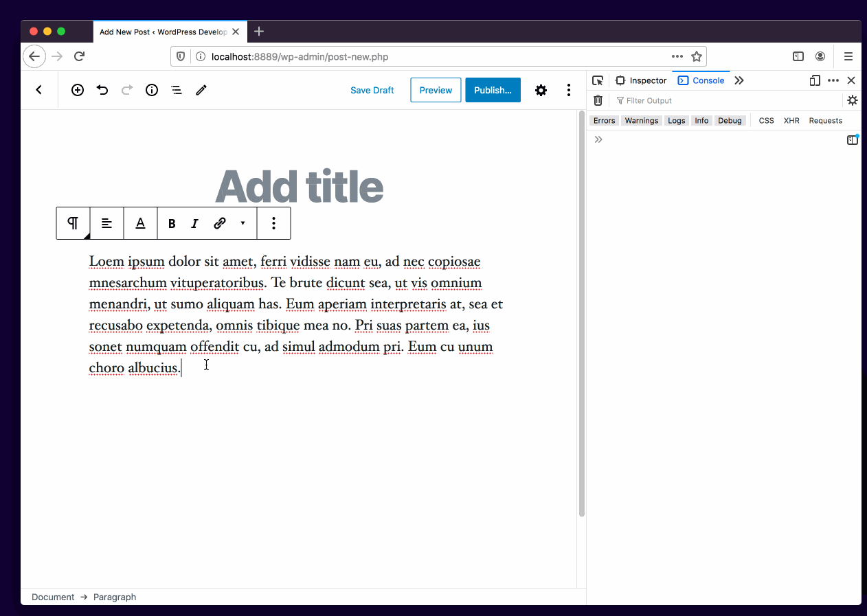Redo the last edit
Image resolution: width=867 pixels, height=616 pixels.
127,90
